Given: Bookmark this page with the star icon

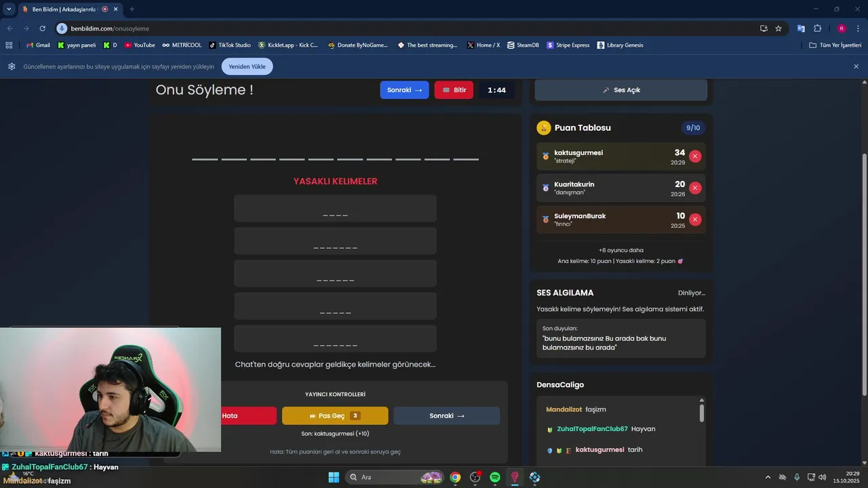Looking at the screenshot, I should pyautogui.click(x=778, y=28).
